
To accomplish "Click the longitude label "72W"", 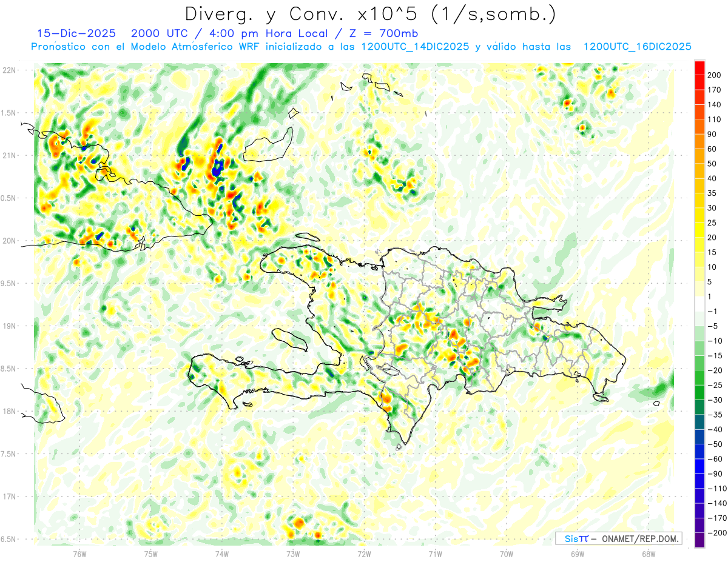I will [364, 553].
